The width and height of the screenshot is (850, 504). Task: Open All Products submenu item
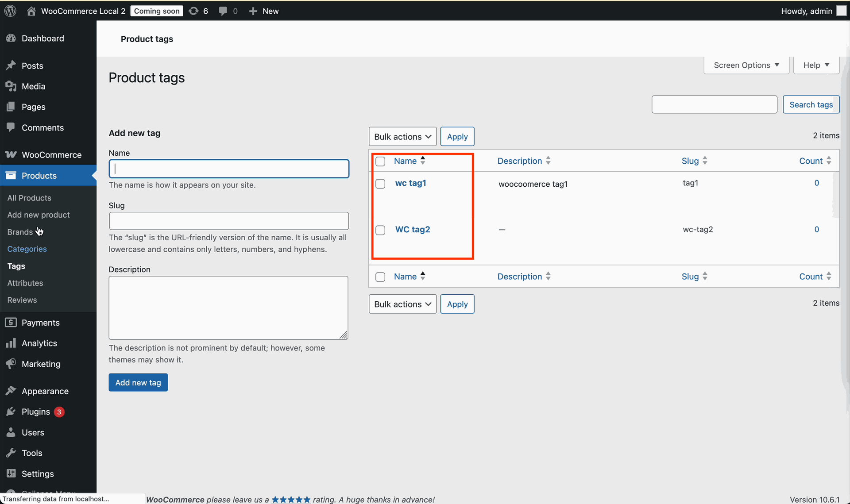[29, 198]
